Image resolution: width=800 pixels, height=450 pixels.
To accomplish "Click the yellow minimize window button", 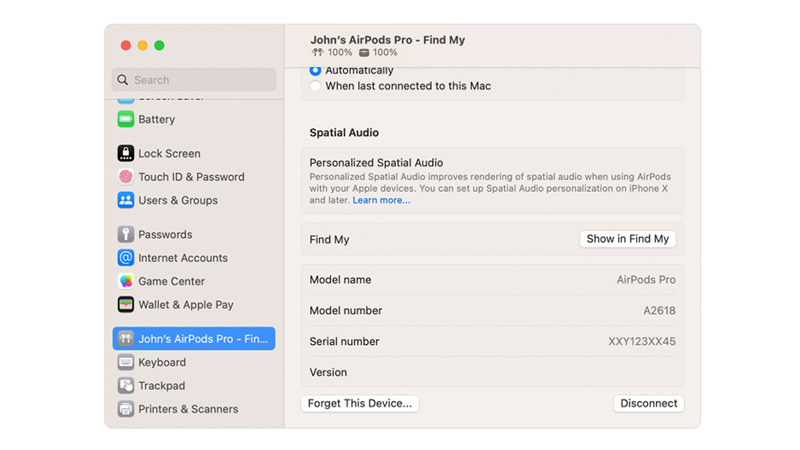I will click(x=143, y=45).
